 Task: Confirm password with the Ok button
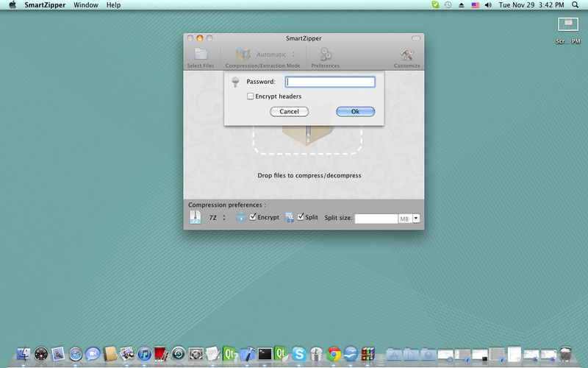(355, 112)
